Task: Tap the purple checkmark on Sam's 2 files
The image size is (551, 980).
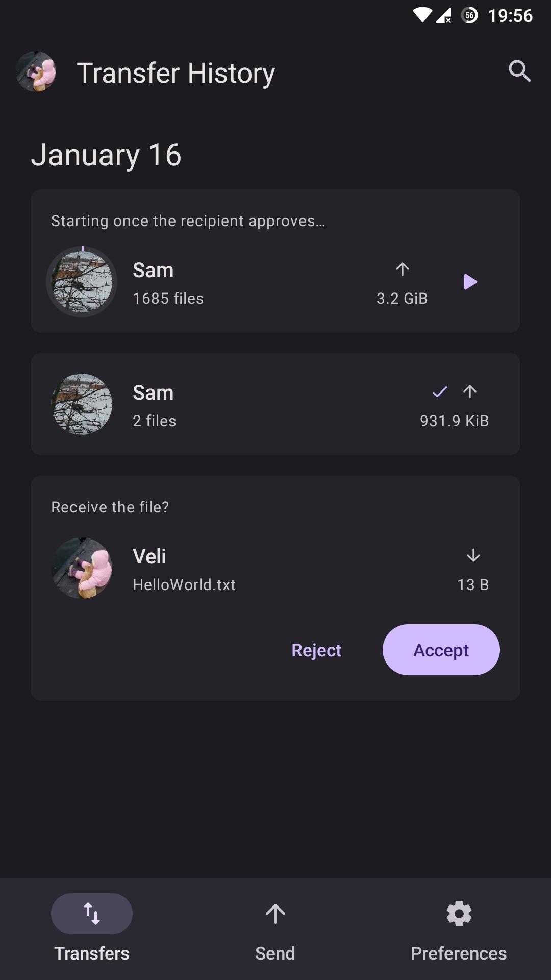Action: tap(440, 392)
